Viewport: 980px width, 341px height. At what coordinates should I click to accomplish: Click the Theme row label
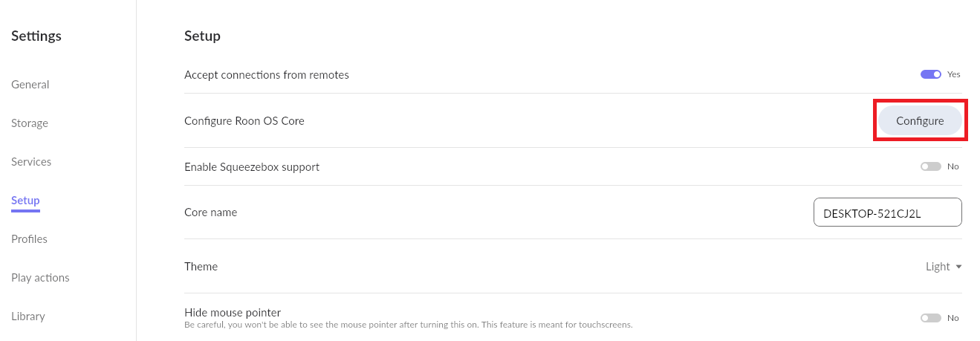pos(201,267)
